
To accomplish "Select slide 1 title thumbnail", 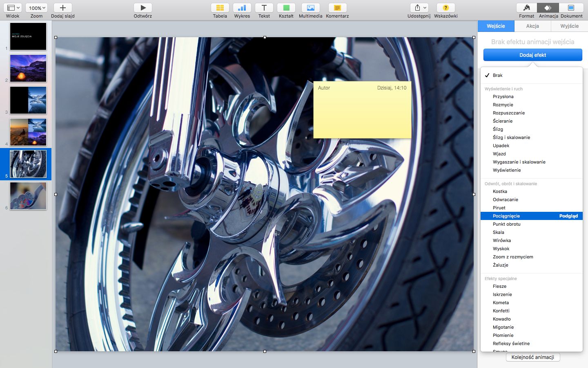I will [x=28, y=36].
